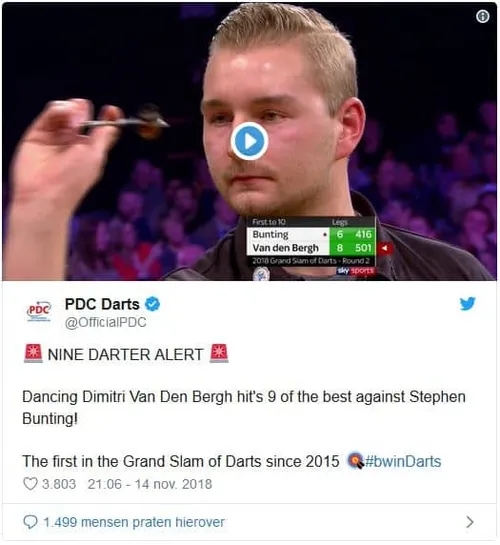Screen dimensions: 500x545
Task: Open PDC Darts profile name
Action: 102,304
